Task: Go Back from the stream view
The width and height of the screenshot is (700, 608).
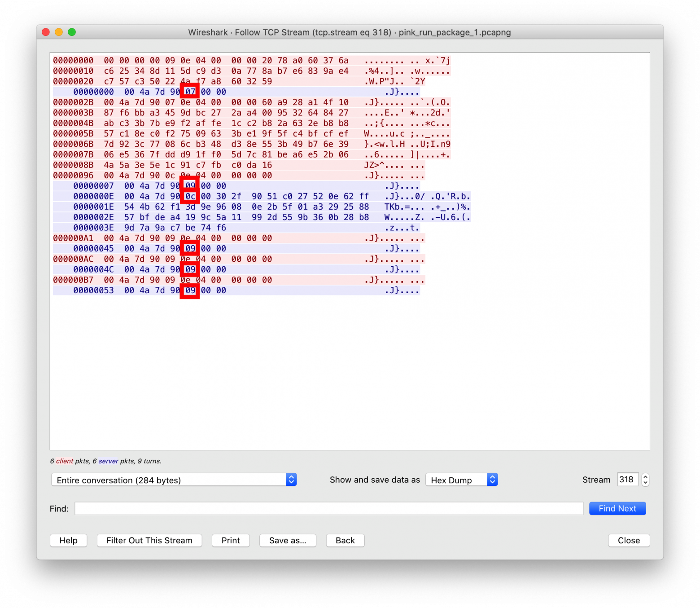Action: point(345,540)
